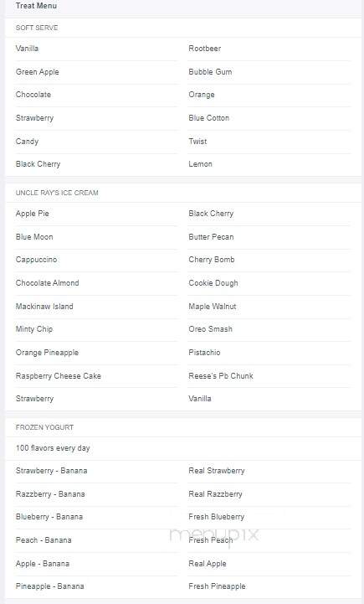Click the Blue Cotton item
This screenshot has width=364, height=604.
point(208,118)
